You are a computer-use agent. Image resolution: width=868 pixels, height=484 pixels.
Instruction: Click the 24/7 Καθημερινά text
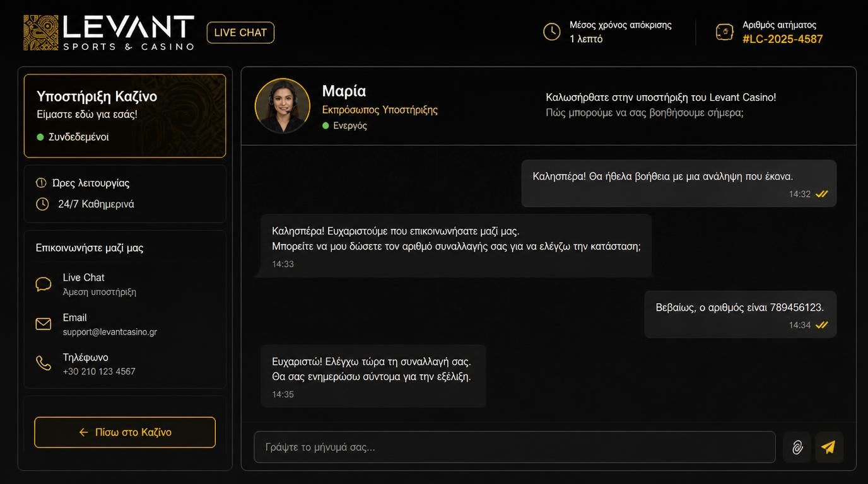click(x=96, y=204)
